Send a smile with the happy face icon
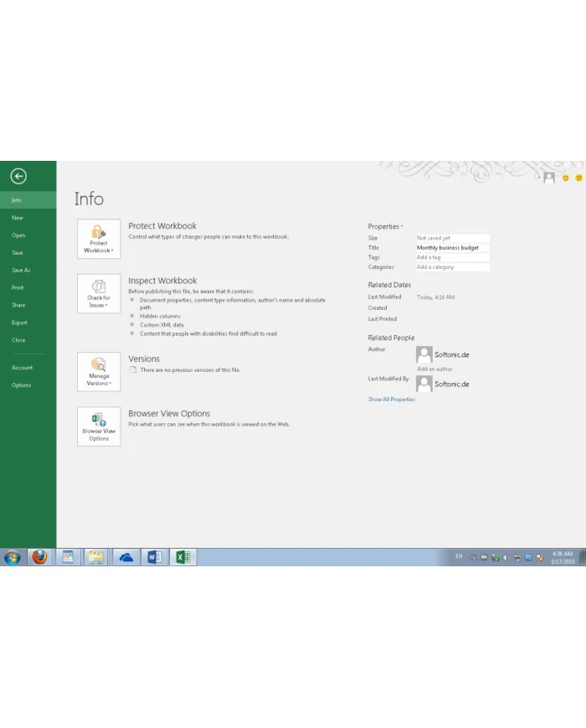586x728 pixels. (x=566, y=178)
